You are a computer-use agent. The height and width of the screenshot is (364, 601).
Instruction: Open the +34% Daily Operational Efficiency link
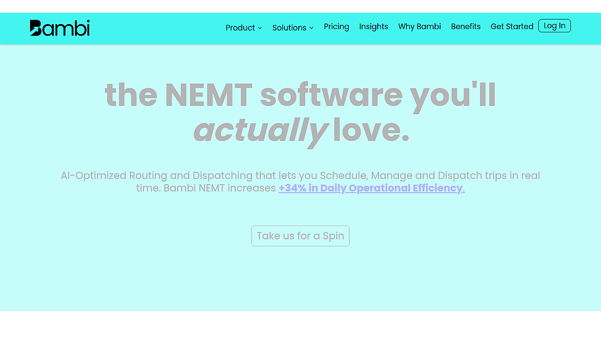click(x=372, y=188)
